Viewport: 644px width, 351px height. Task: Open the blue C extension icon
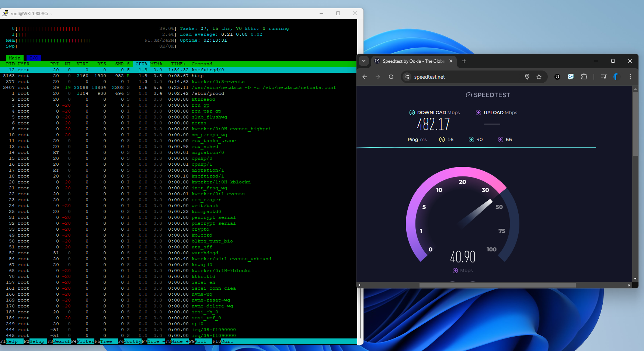pyautogui.click(x=571, y=77)
